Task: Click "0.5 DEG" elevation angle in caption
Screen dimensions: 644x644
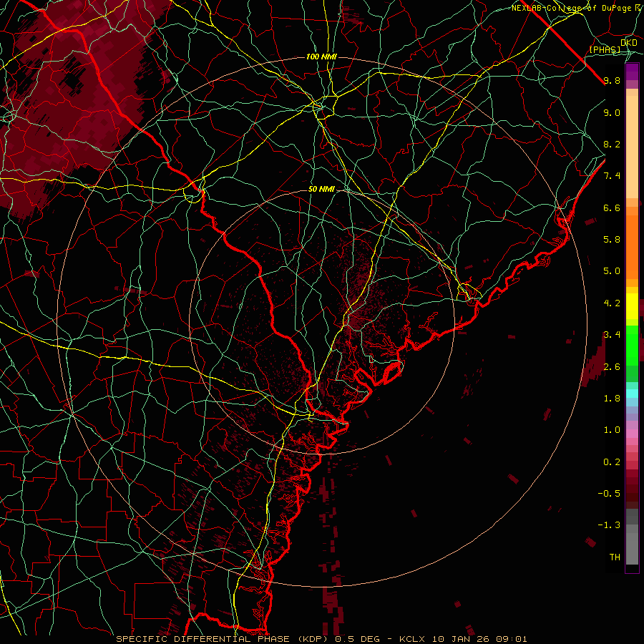Action: (x=358, y=639)
